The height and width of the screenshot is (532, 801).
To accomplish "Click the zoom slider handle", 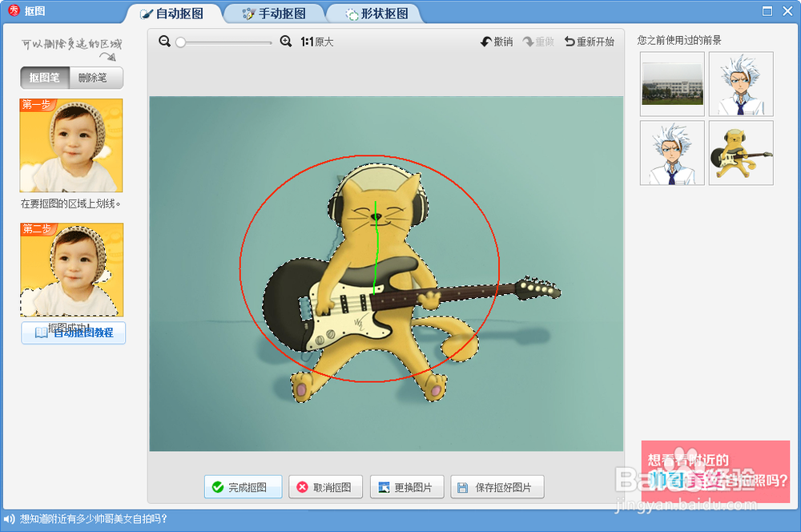I will click(180, 42).
